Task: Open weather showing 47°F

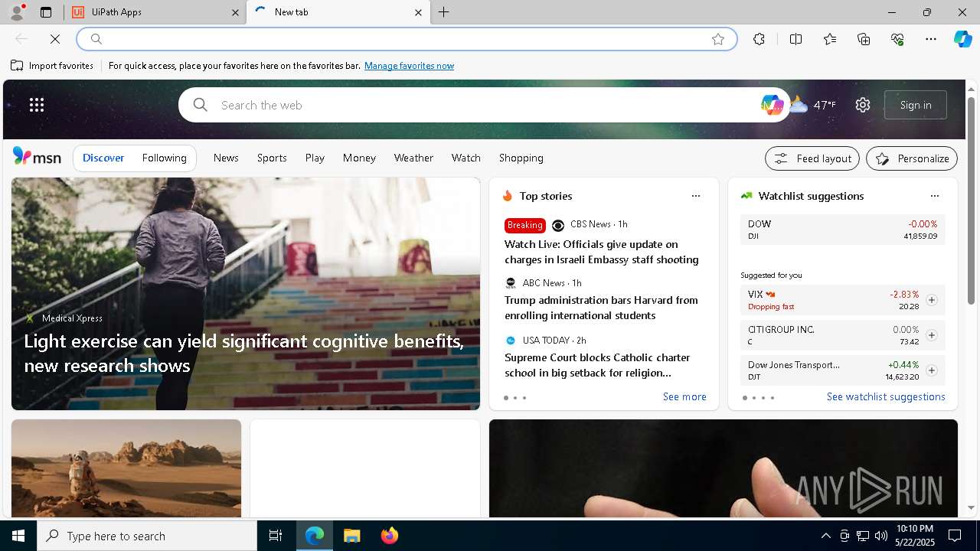Action: (x=813, y=105)
